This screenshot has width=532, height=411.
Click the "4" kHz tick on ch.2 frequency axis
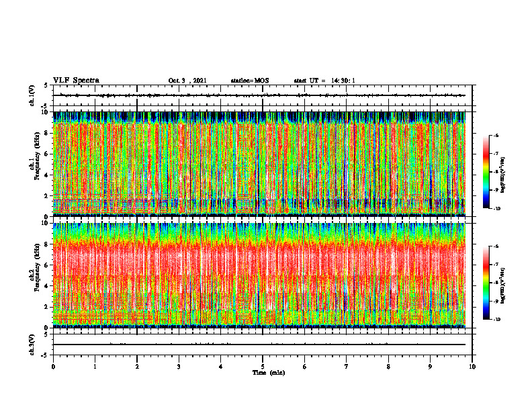[x=47, y=287]
